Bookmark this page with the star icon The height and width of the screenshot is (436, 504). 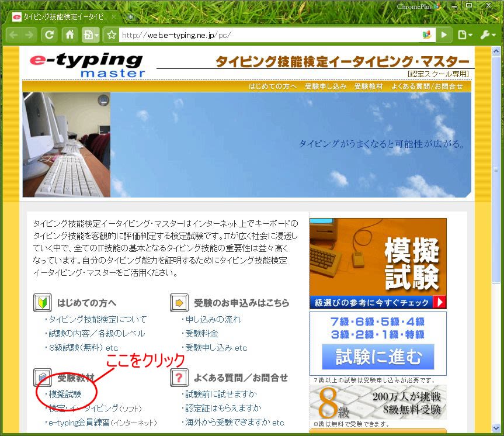point(112,35)
